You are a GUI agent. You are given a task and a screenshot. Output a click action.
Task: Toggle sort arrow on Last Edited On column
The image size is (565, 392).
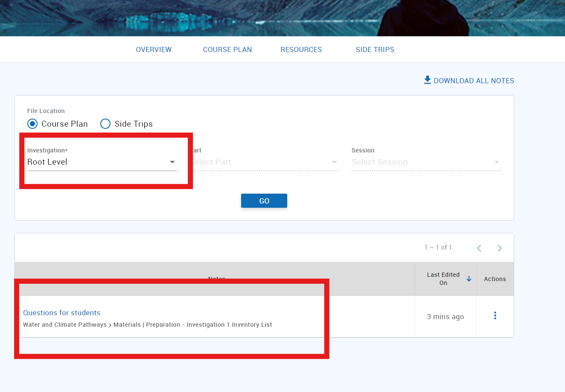point(469,279)
